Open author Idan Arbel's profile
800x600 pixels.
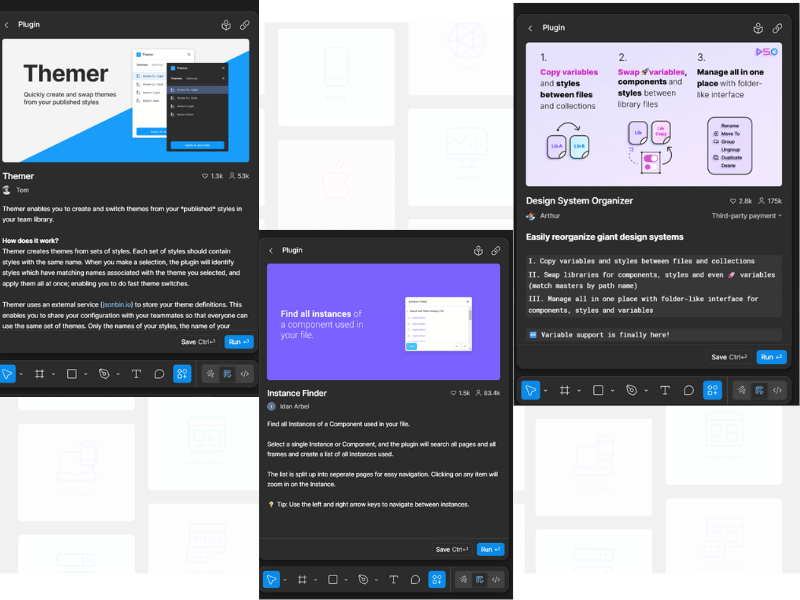tap(288, 407)
